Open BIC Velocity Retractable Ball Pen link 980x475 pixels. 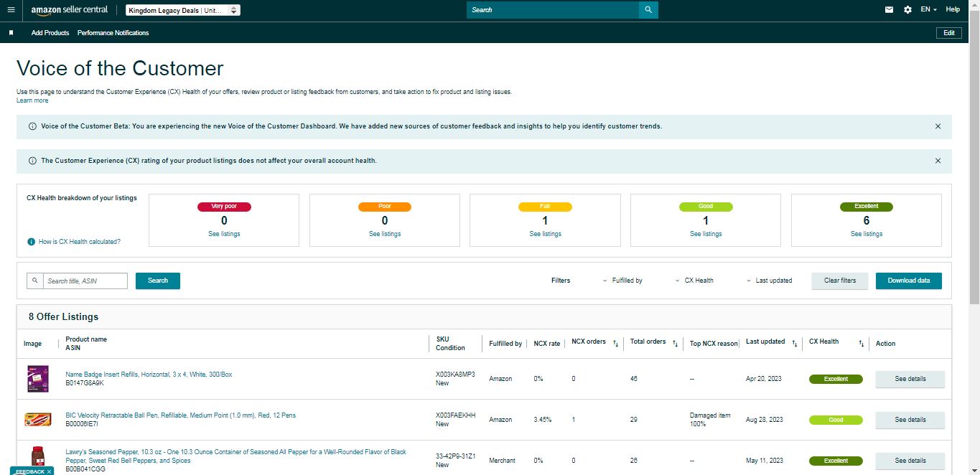pyautogui.click(x=180, y=415)
